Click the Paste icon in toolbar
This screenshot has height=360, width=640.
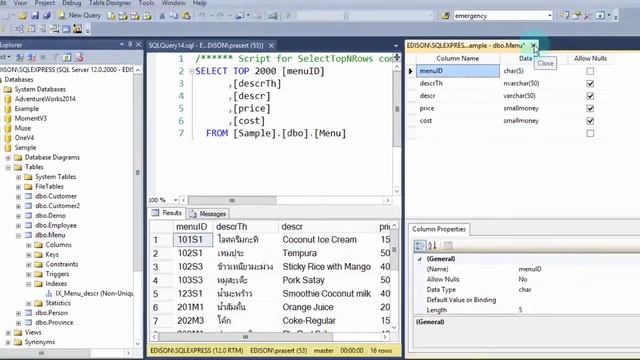click(x=186, y=16)
